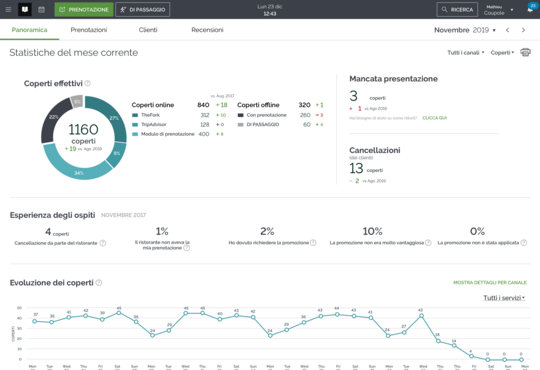Click the RICERCA search box
540x370 pixels.
coord(457,10)
